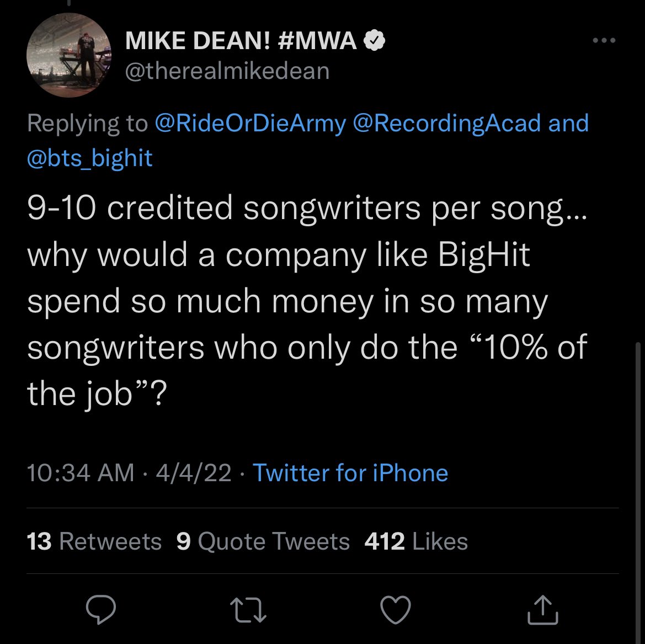The image size is (645, 644).
Task: Click the 4/4/22 date text
Action: [x=194, y=473]
